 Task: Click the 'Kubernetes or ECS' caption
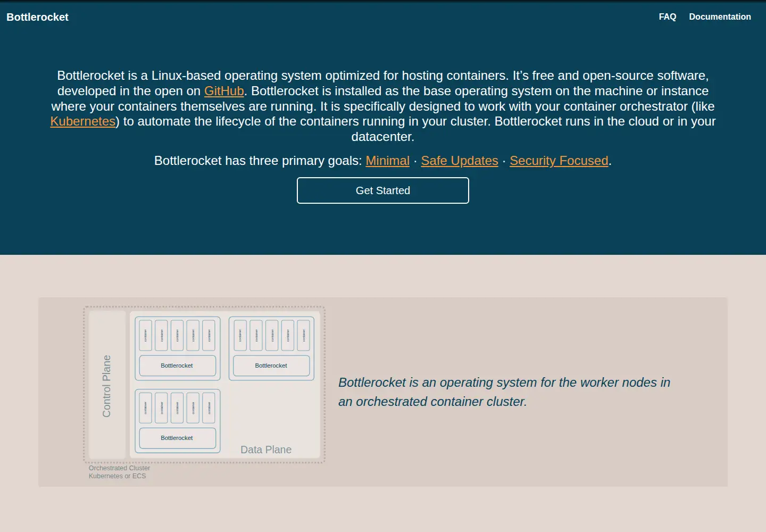pyautogui.click(x=117, y=476)
